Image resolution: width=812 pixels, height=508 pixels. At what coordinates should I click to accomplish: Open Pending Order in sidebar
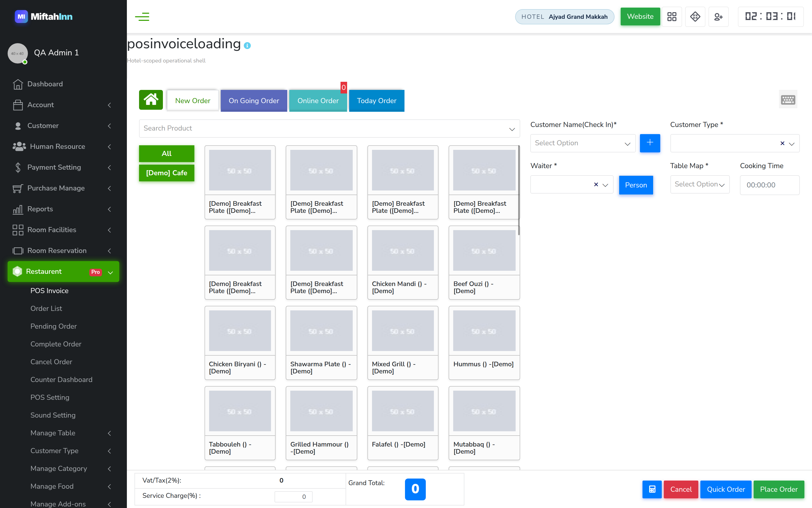click(x=54, y=326)
